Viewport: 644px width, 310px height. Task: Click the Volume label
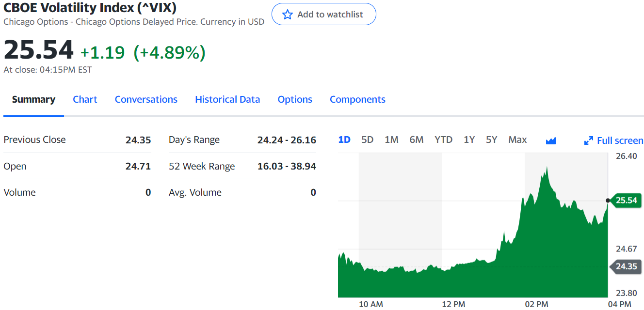point(19,192)
